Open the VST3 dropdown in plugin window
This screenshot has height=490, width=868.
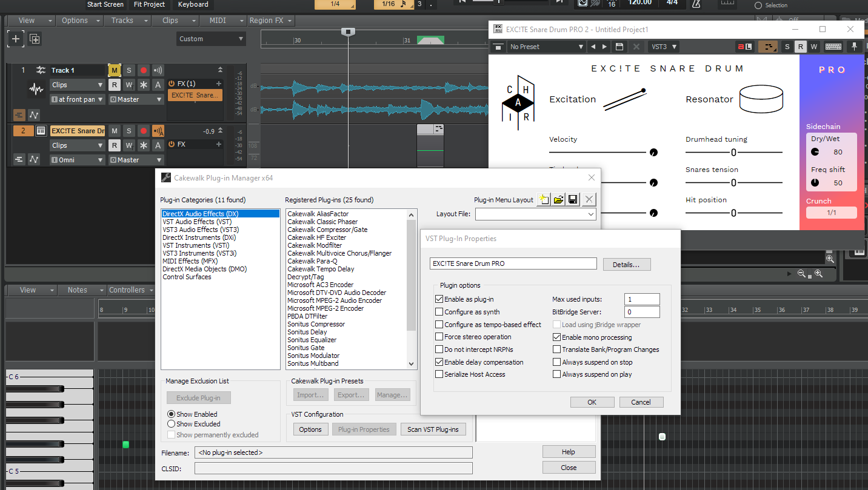[663, 47]
